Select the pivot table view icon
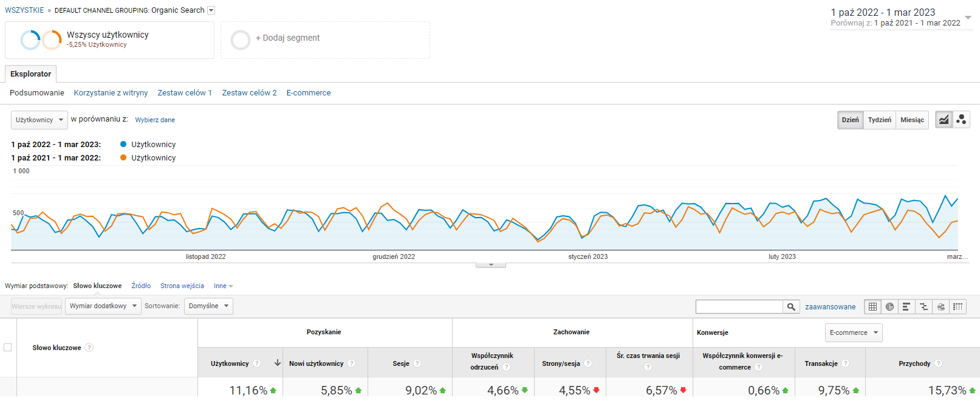The width and height of the screenshot is (980, 420). [958, 307]
